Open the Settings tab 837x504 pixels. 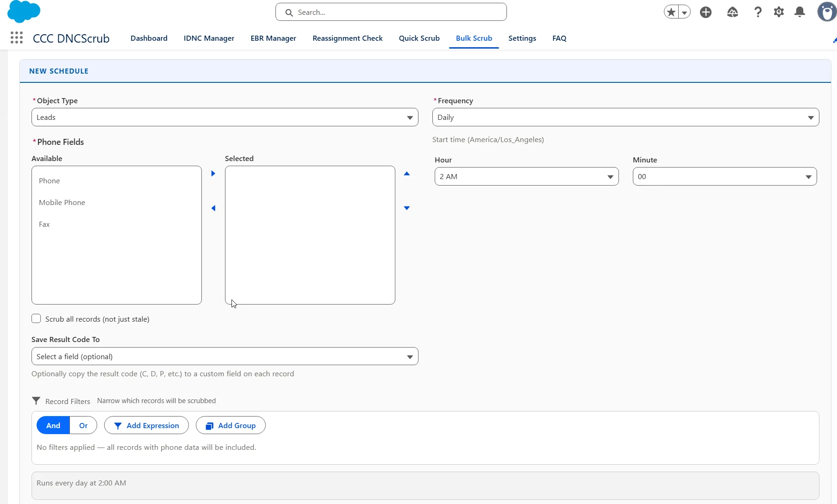[x=522, y=38]
